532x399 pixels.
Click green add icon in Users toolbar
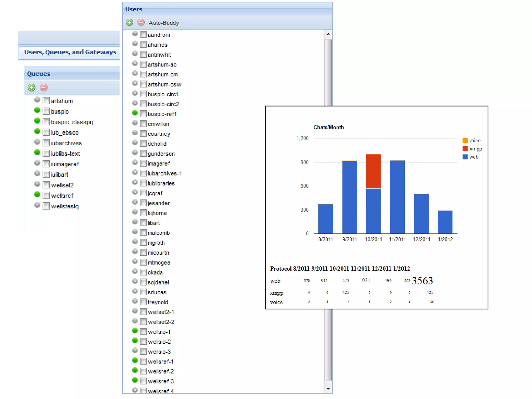pyautogui.click(x=129, y=23)
